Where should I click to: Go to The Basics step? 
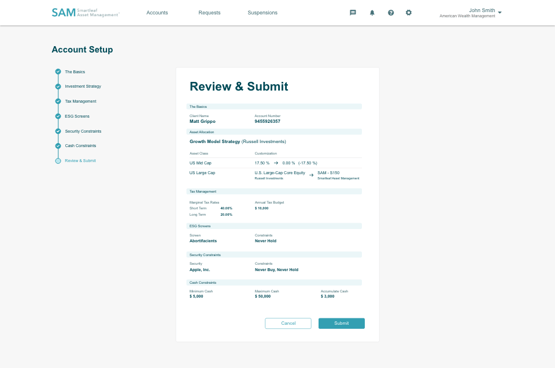(x=75, y=72)
